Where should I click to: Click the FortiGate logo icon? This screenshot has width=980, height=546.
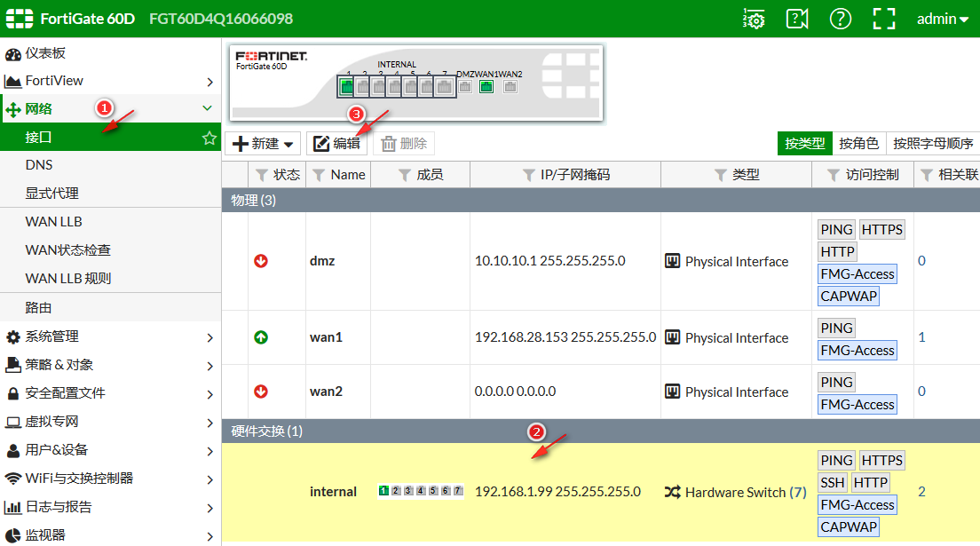[x=20, y=19]
